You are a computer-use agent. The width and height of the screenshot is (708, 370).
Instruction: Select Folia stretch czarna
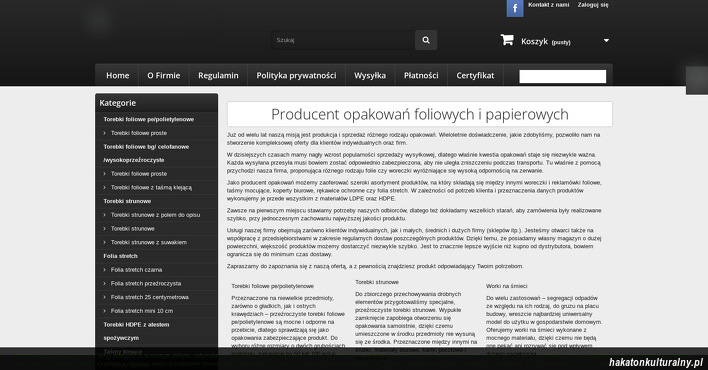click(136, 270)
